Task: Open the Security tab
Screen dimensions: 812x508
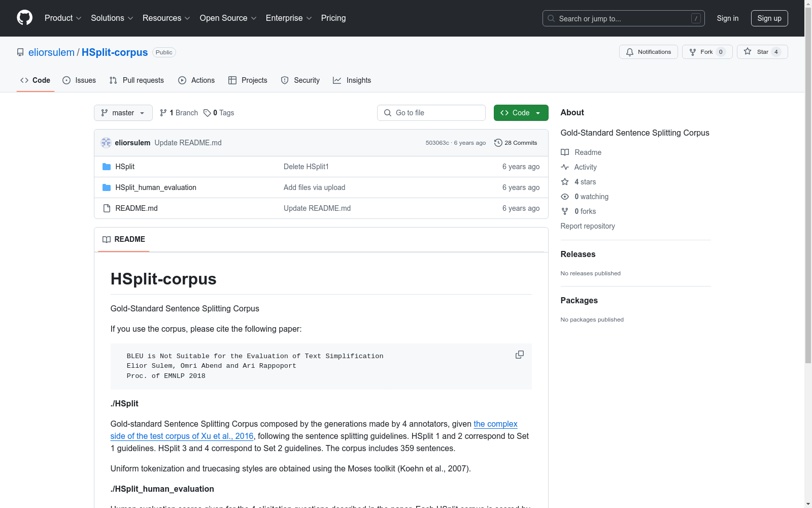Action: point(300,80)
